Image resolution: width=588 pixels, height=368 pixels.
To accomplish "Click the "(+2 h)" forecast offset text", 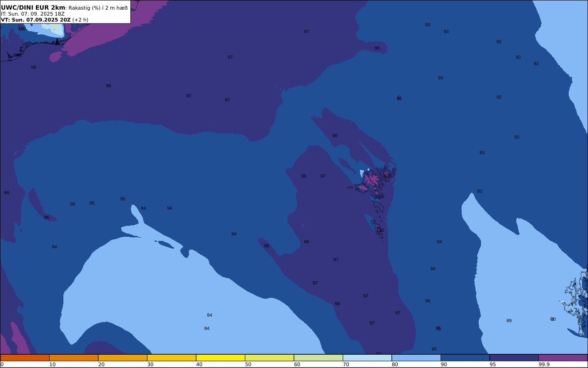I will tap(80, 20).
